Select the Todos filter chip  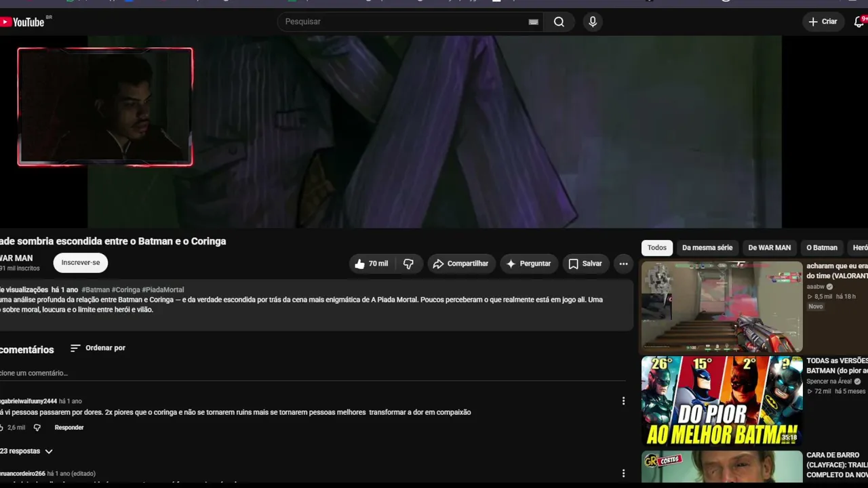pyautogui.click(x=657, y=247)
